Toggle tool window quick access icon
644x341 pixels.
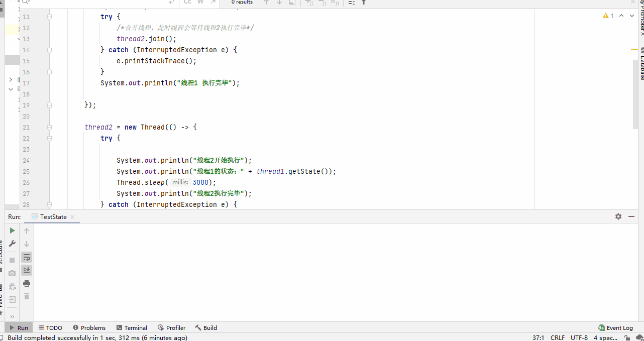click(3, 337)
